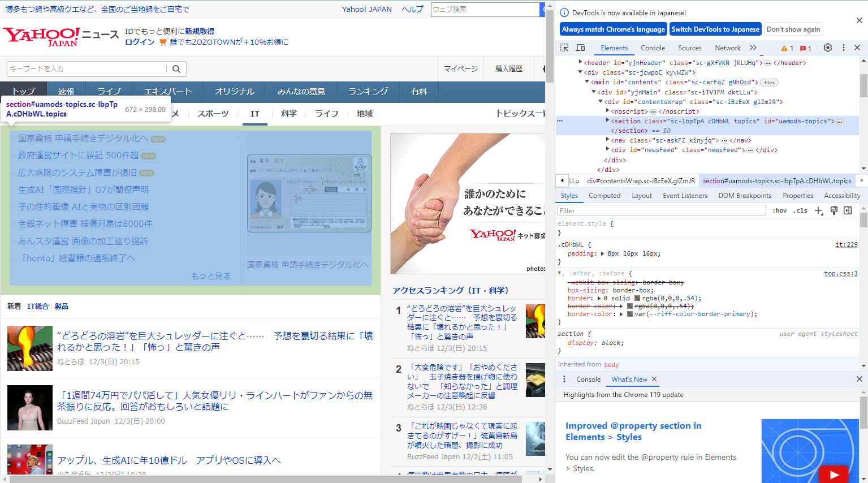Toggle the rendering emulations paintbrush icon

click(x=834, y=210)
